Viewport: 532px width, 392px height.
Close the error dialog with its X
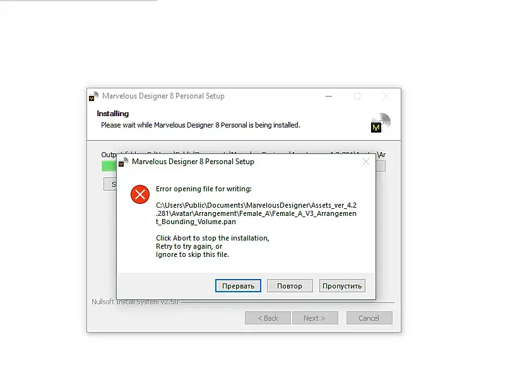coord(366,162)
